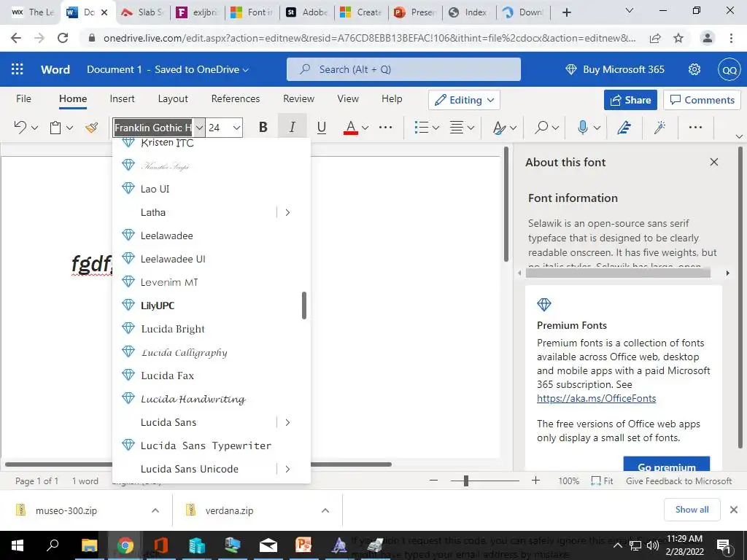Click the Undo icon
Image resolution: width=747 pixels, height=560 pixels.
20,127
